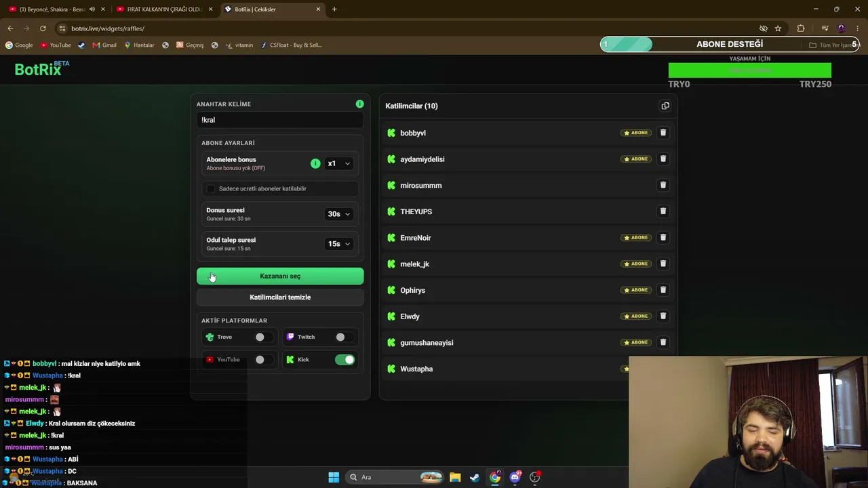Open the info icon next to Anahtar Kelime
This screenshot has width=868, height=488.
click(359, 104)
